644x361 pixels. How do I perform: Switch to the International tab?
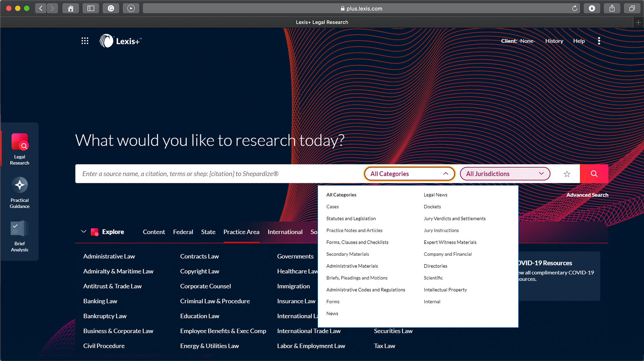click(285, 232)
